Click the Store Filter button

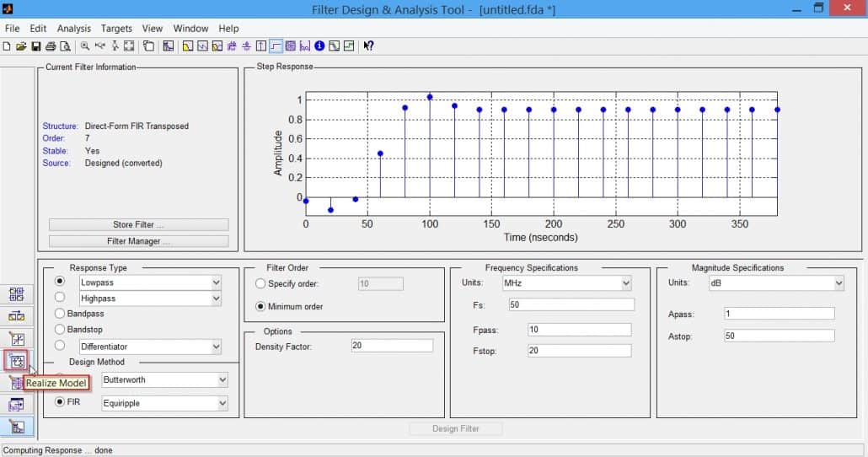point(138,224)
